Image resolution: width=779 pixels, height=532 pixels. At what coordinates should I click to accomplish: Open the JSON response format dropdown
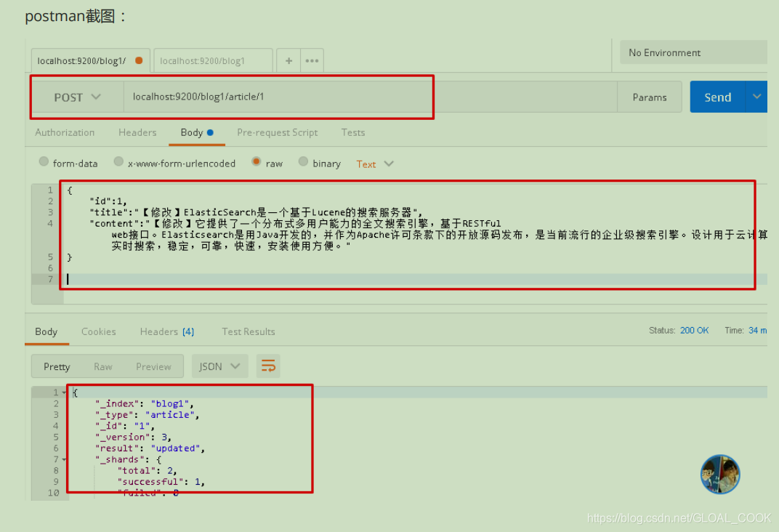(x=219, y=366)
